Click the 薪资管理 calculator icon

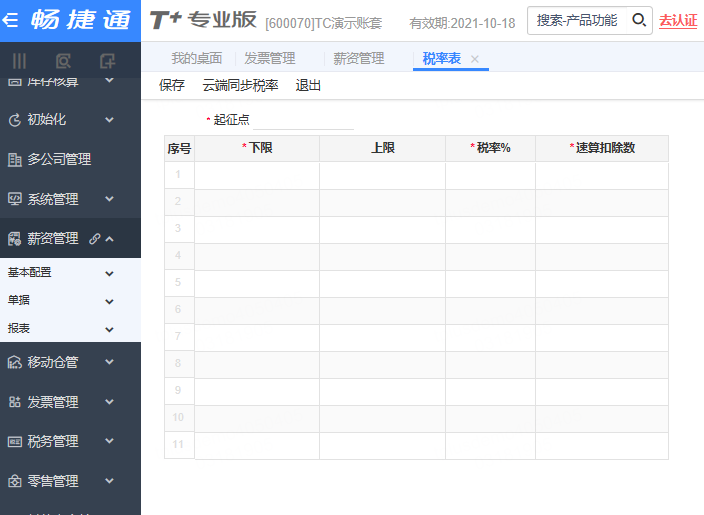click(x=15, y=238)
